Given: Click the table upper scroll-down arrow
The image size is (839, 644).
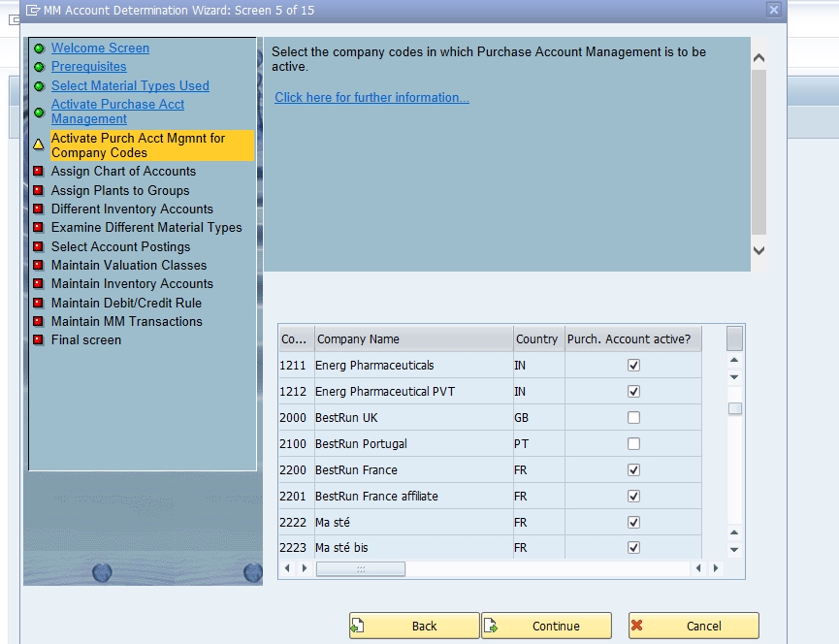Looking at the screenshot, I should (x=734, y=377).
